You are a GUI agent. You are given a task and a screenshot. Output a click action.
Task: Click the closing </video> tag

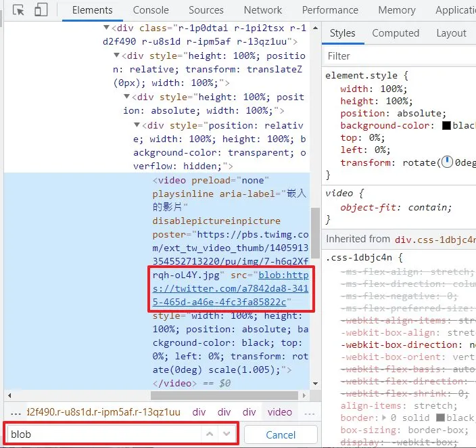click(174, 383)
